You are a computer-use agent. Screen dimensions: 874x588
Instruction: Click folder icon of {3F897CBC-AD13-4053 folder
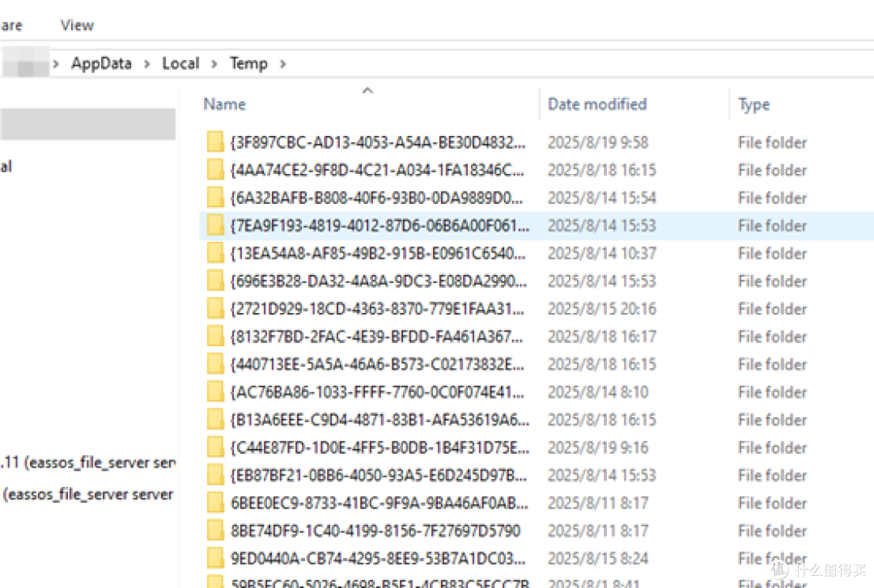coord(215,142)
